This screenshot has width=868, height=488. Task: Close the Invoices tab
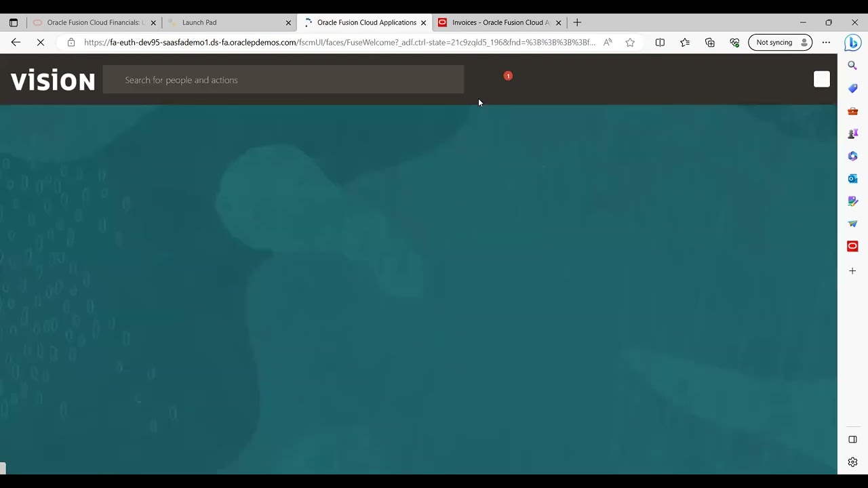point(559,22)
